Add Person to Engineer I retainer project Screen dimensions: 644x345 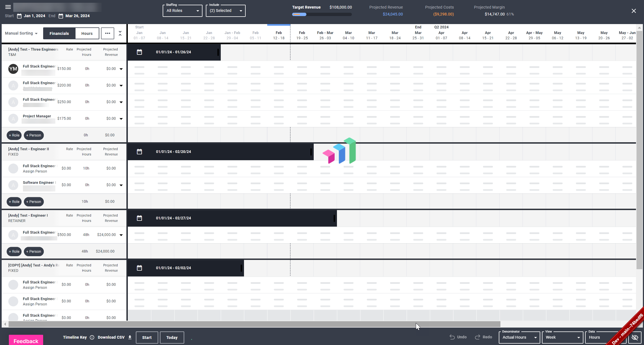click(x=34, y=251)
